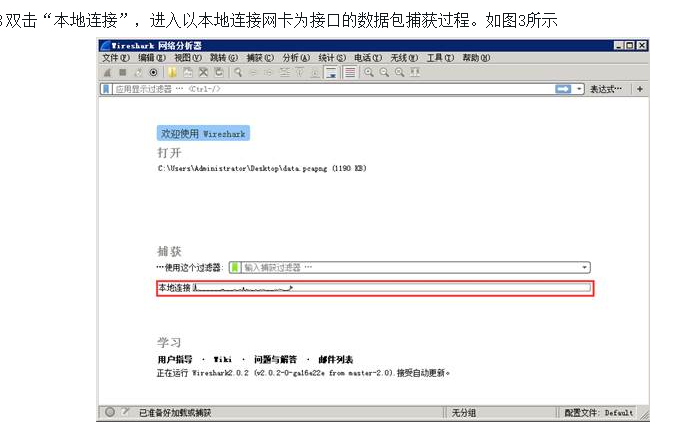Open the Wiki link
This screenshot has height=428, width=676.
click(x=222, y=359)
